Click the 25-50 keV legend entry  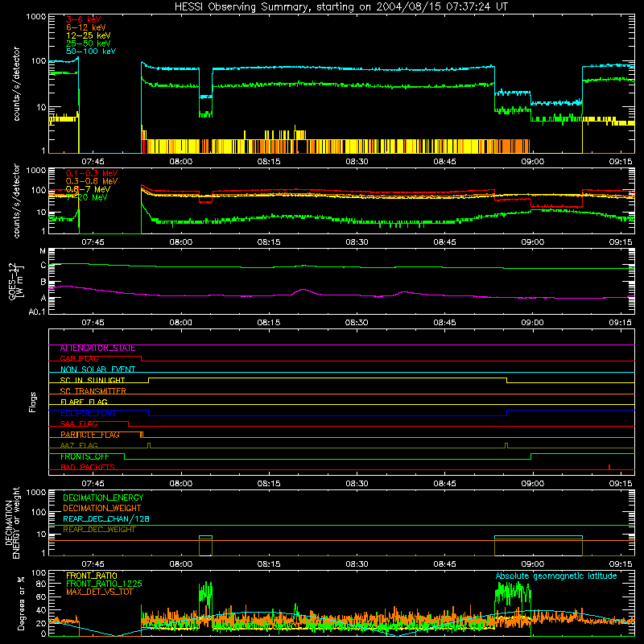pos(89,43)
